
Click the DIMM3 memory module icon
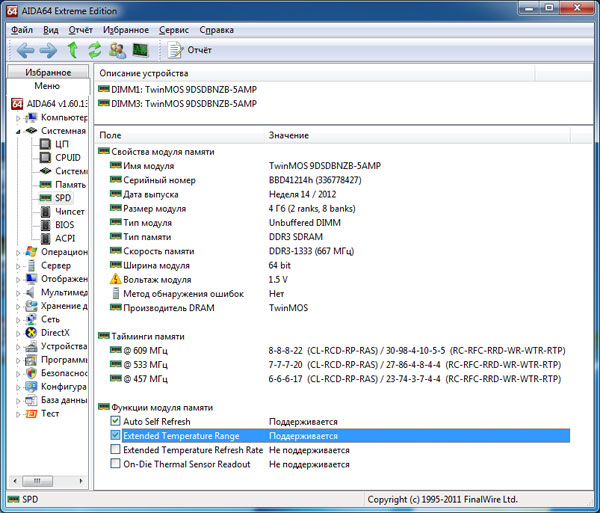click(104, 103)
